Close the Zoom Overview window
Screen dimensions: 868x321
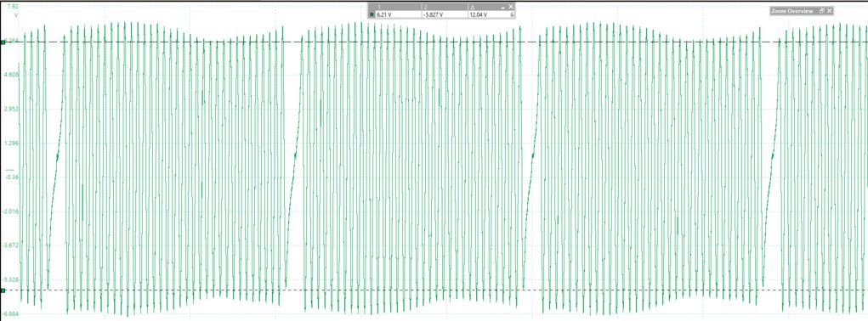829,10
